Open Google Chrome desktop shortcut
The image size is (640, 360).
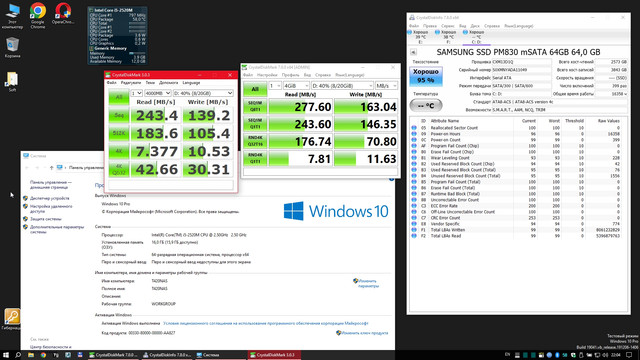click(38, 16)
